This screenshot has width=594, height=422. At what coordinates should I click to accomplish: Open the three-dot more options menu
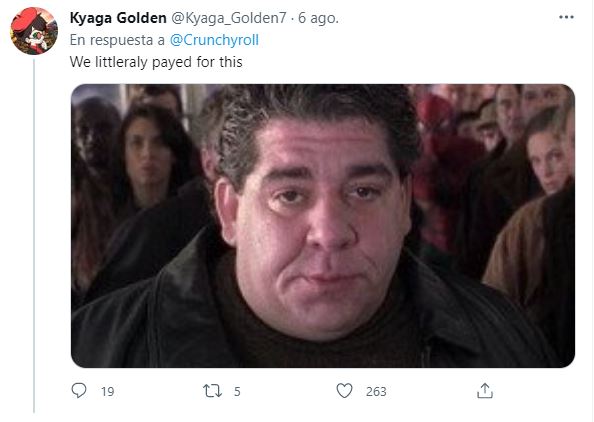[566, 17]
